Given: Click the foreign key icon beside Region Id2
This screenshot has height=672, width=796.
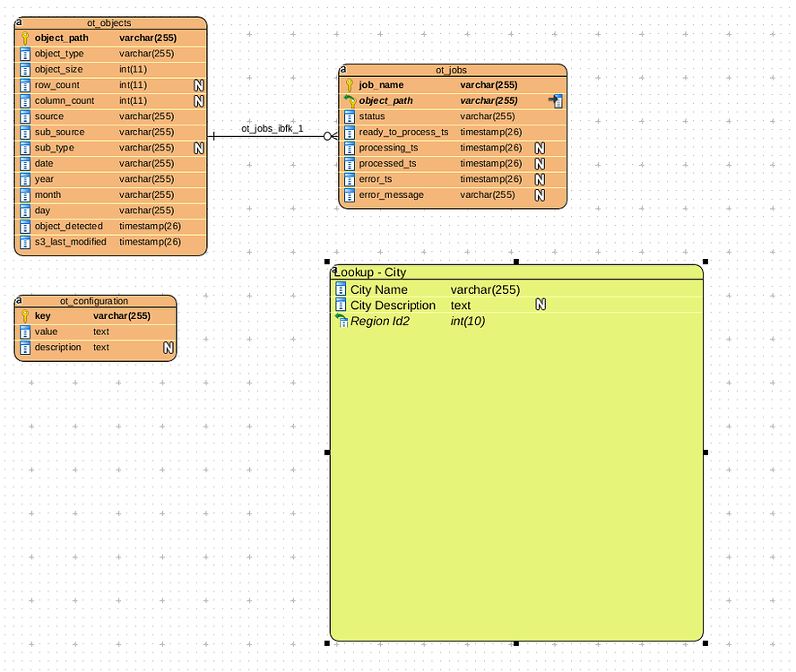Looking at the screenshot, I should pyautogui.click(x=341, y=321).
